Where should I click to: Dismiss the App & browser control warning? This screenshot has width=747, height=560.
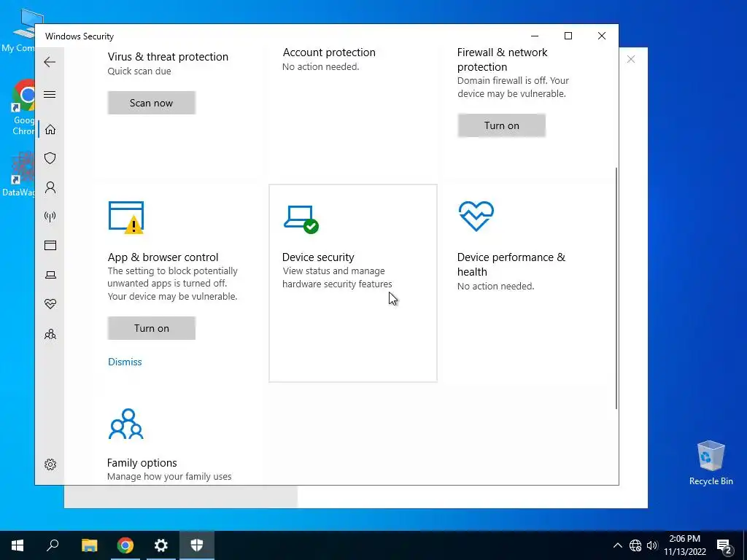pos(125,362)
